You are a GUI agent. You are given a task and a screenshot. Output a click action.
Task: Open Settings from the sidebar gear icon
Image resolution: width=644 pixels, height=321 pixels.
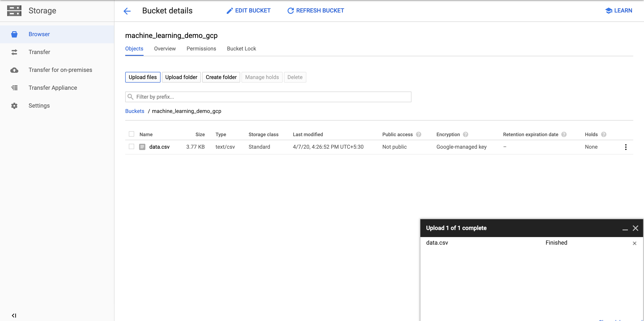[14, 106]
